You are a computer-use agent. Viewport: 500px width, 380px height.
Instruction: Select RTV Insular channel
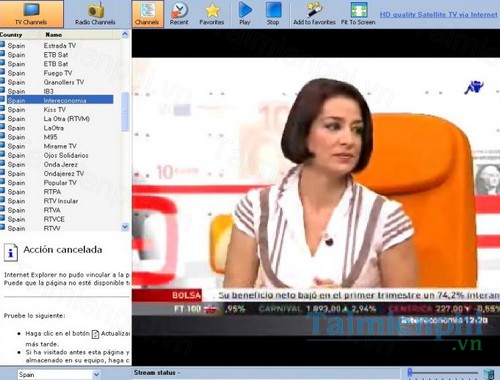(61, 201)
